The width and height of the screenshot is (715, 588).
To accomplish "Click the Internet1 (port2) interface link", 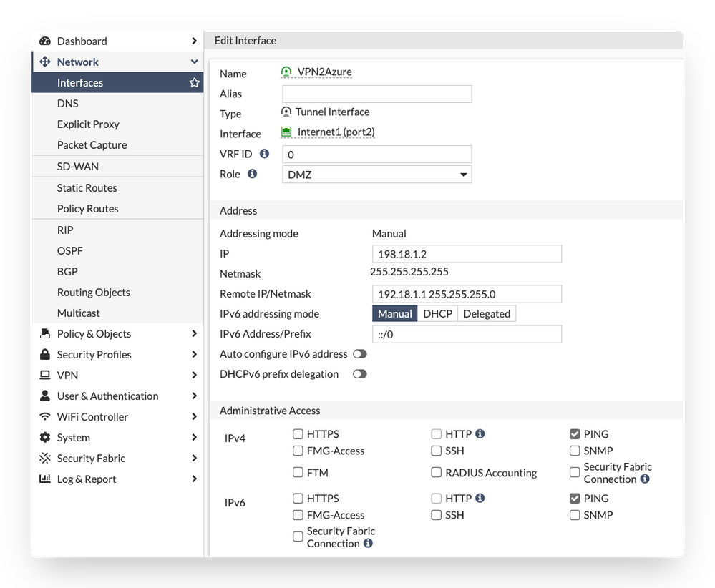I will point(336,132).
